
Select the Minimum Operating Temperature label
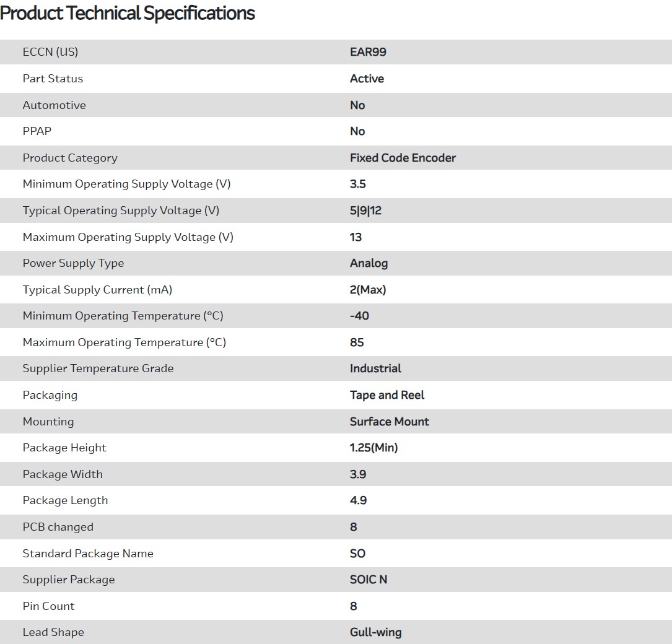point(123,316)
